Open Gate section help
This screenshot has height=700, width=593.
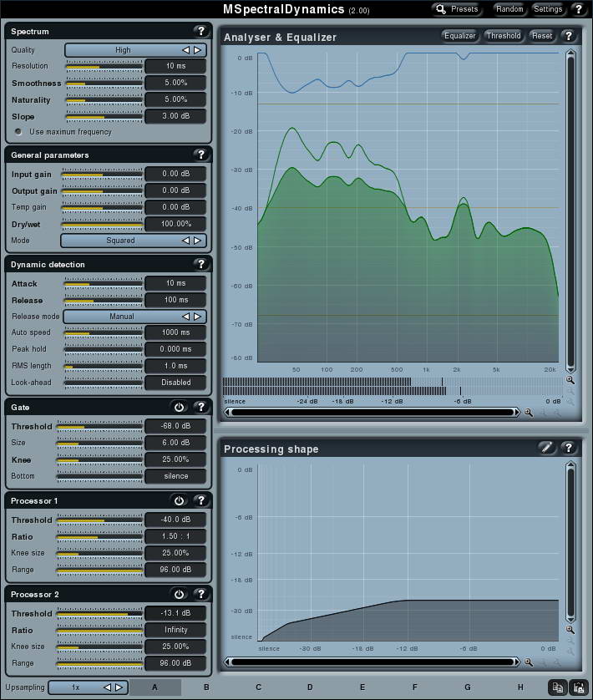pyautogui.click(x=201, y=407)
